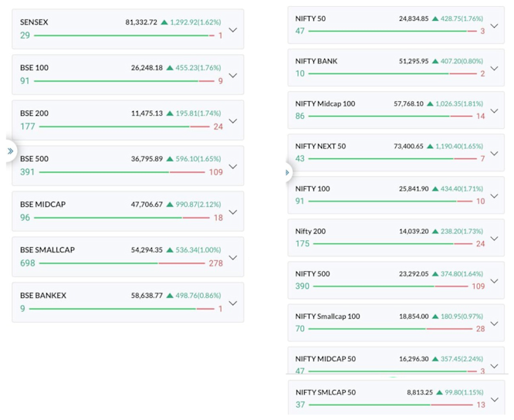Viewport: 514px width, 420px height.
Task: Expand the SENSEX index card chevron
Action: (233, 30)
